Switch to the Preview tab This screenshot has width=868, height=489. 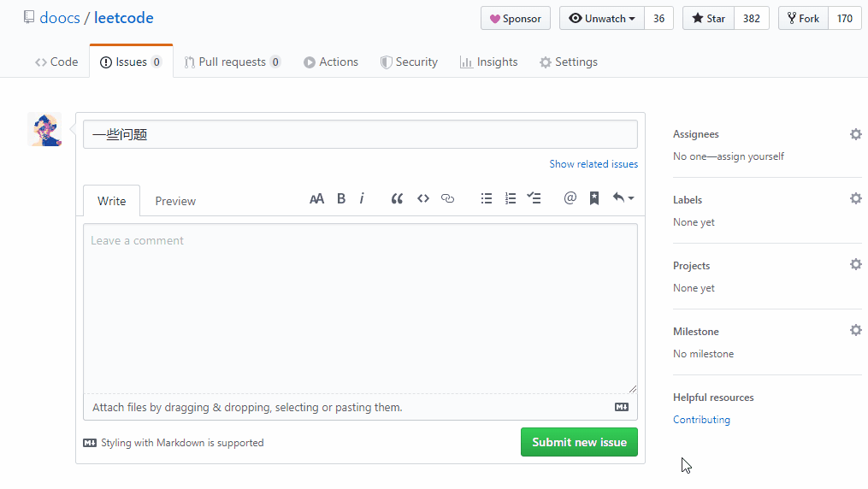(x=175, y=201)
